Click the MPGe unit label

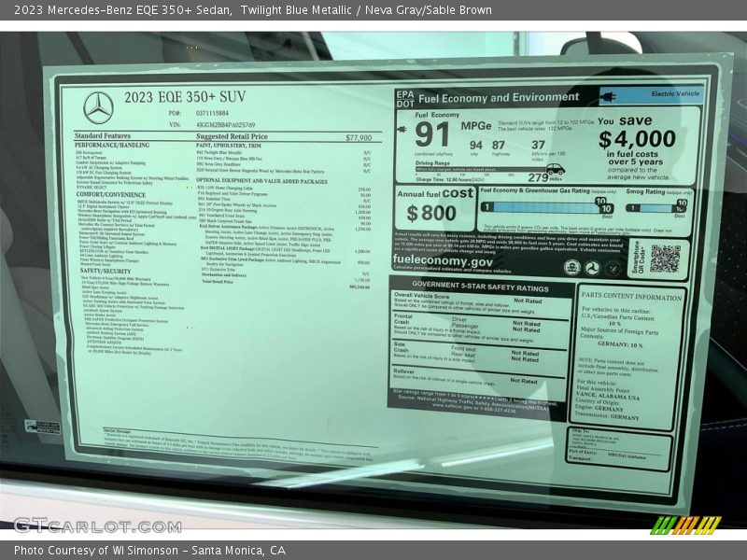475,126
